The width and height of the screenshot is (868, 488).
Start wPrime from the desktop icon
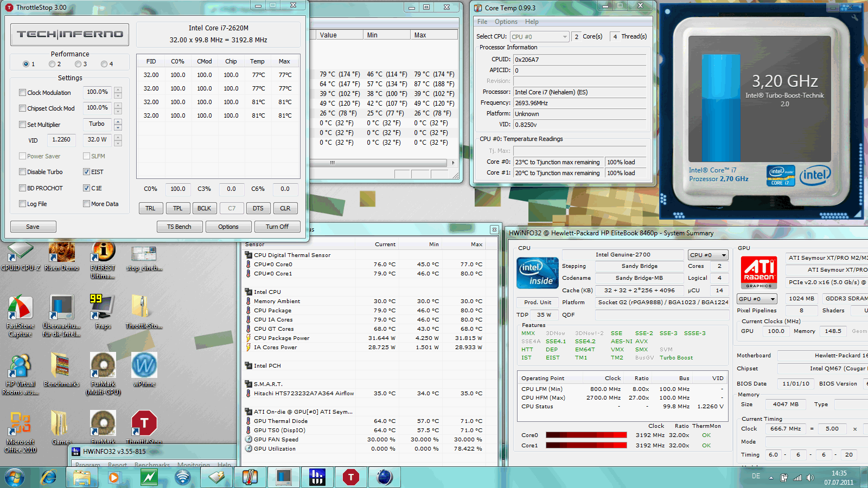144,370
